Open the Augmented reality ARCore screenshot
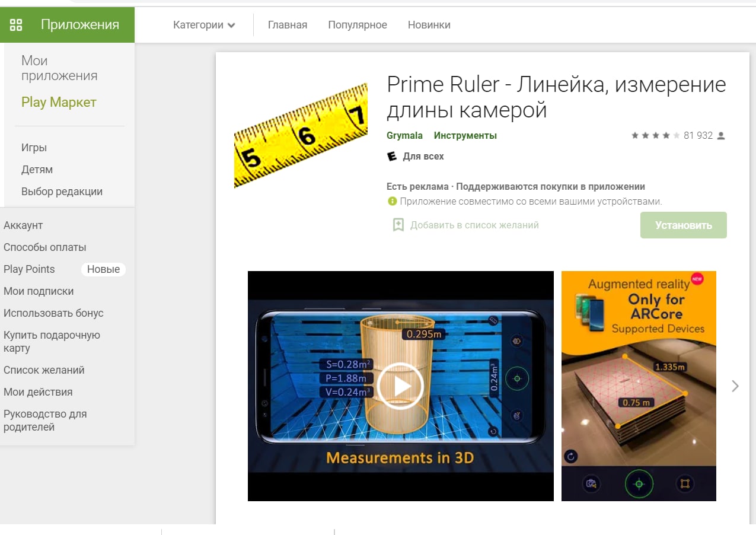The width and height of the screenshot is (756, 535). pos(639,386)
